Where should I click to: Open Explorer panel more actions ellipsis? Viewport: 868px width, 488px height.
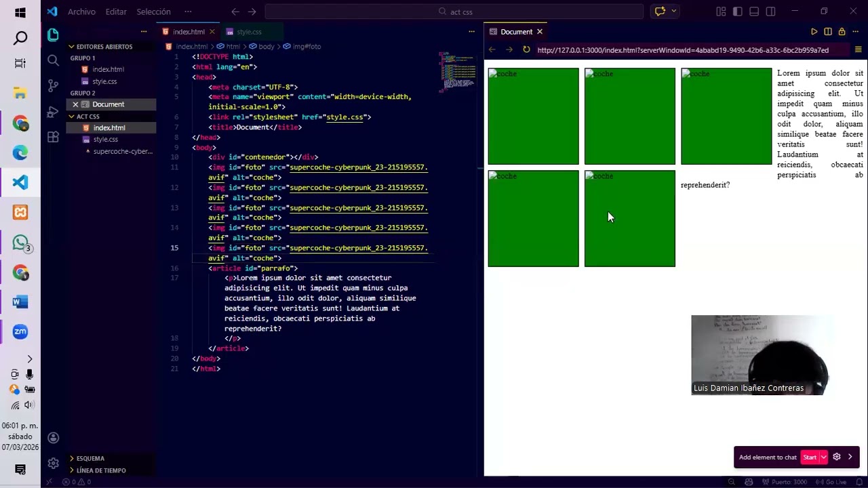click(144, 32)
